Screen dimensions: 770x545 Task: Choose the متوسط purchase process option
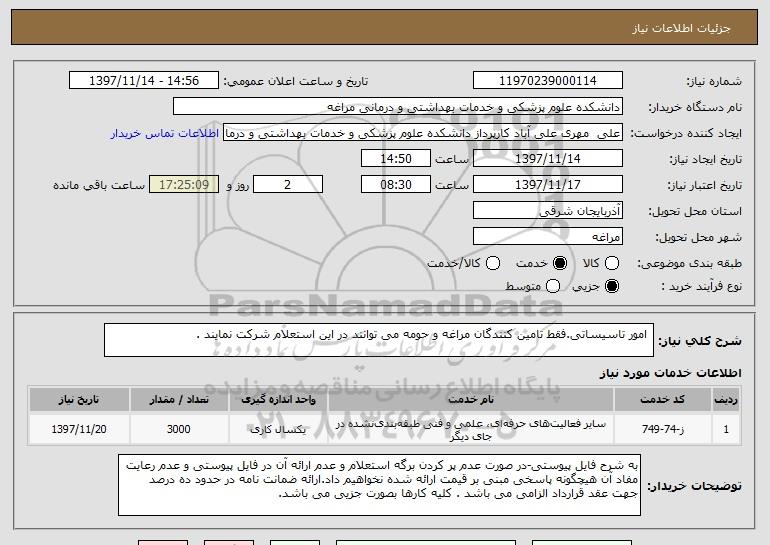(553, 286)
